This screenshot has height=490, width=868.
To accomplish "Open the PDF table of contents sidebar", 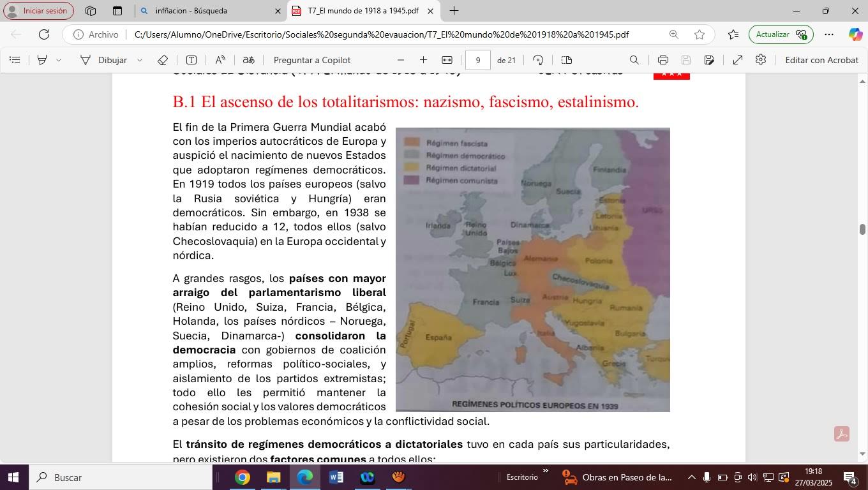I will click(15, 60).
